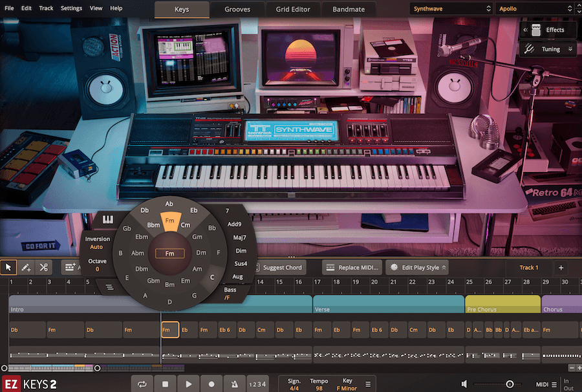Screen dimensions: 582x392
Task: Open the Key F Minor setting
Action: (x=347, y=385)
